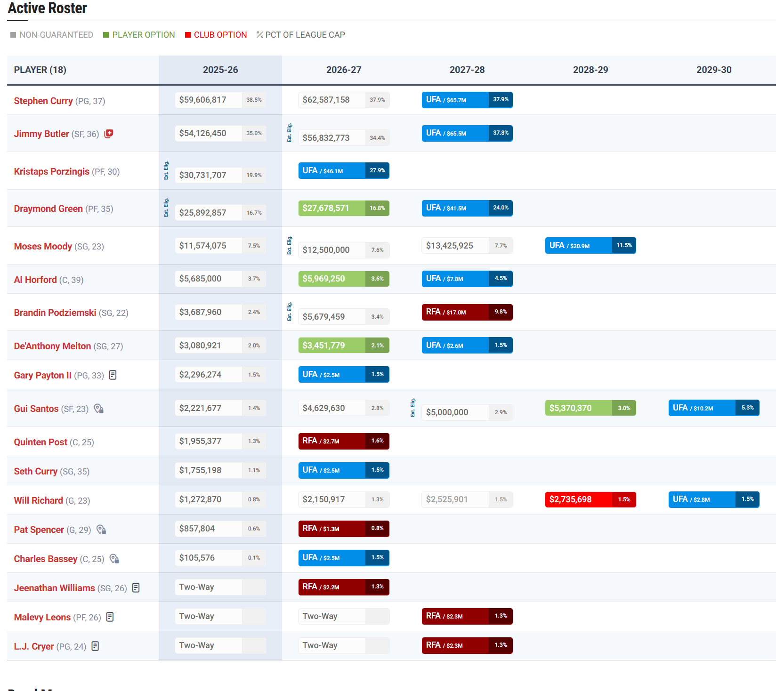Click the UFA / $41.5M badge for Draymond Green
The width and height of the screenshot is (784, 691).
467,208
